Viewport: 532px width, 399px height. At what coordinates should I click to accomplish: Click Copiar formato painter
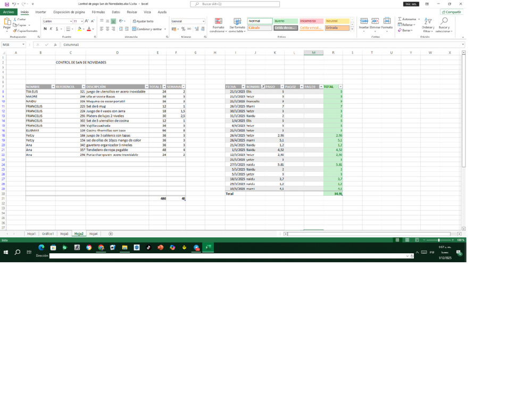(26, 31)
